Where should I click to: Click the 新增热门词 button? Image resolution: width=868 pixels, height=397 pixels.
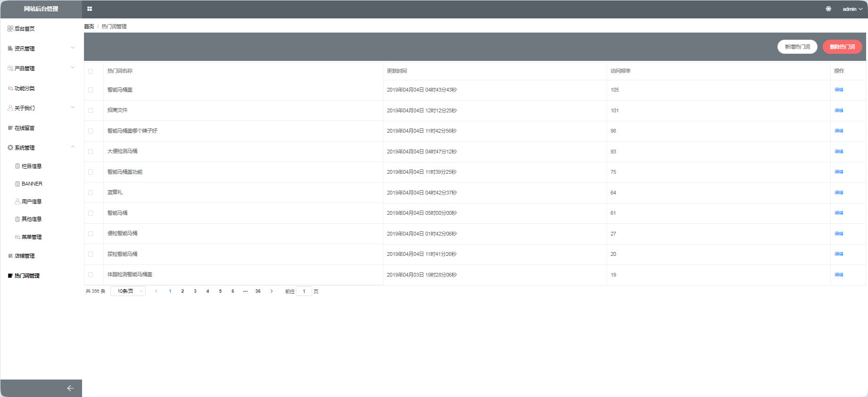[797, 47]
